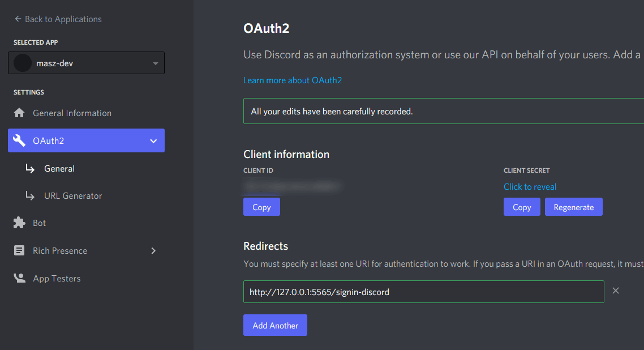Click the SETTINGS sidebar label

29,92
